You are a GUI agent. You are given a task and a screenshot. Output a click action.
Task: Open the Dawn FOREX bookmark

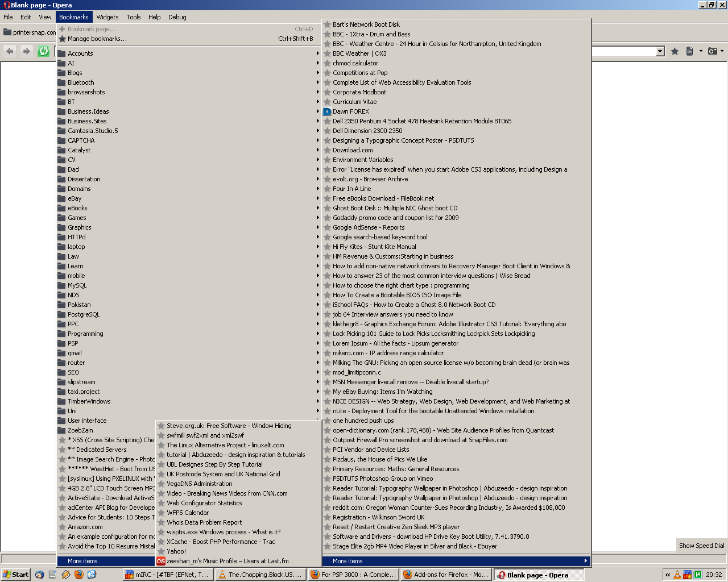351,111
